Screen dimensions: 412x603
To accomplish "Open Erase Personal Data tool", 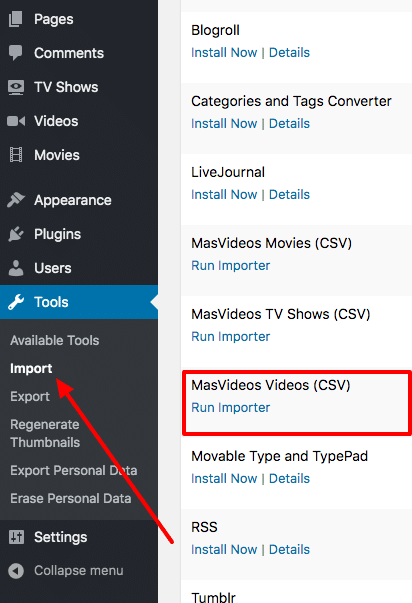I will [71, 498].
